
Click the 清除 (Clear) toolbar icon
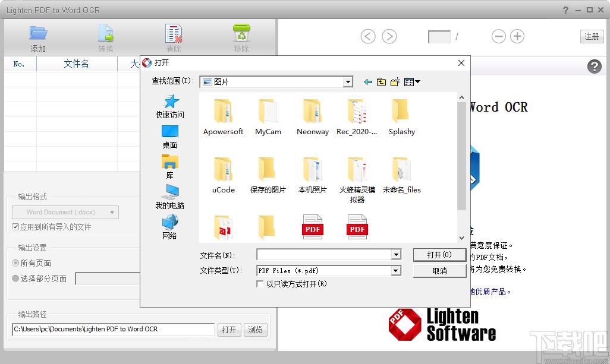click(174, 33)
